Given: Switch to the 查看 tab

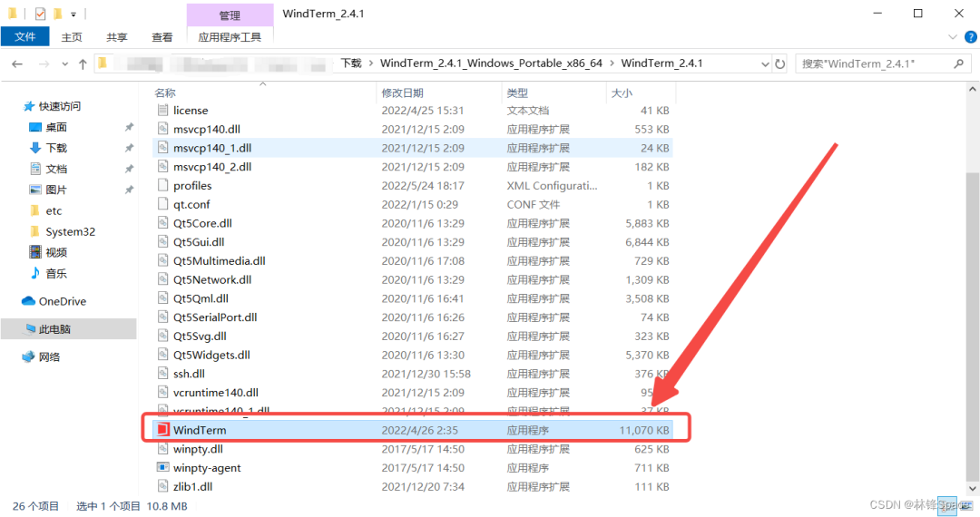Looking at the screenshot, I should click(x=162, y=37).
